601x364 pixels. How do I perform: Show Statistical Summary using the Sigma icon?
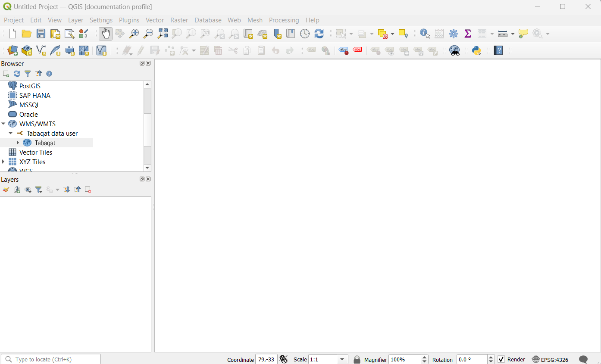point(467,33)
